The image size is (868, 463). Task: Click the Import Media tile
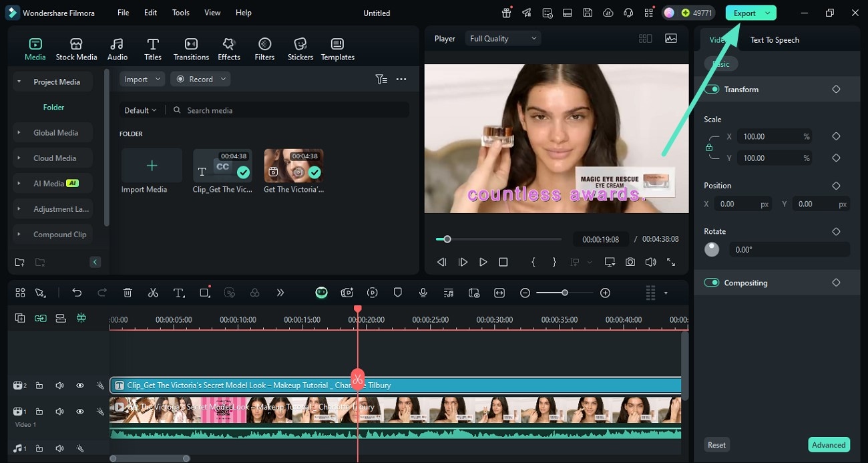tap(152, 166)
